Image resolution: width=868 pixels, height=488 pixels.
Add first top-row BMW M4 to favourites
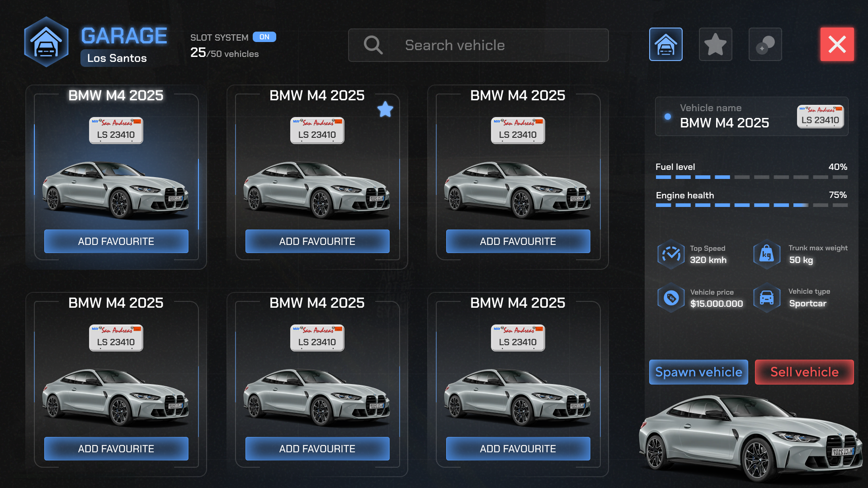(116, 241)
